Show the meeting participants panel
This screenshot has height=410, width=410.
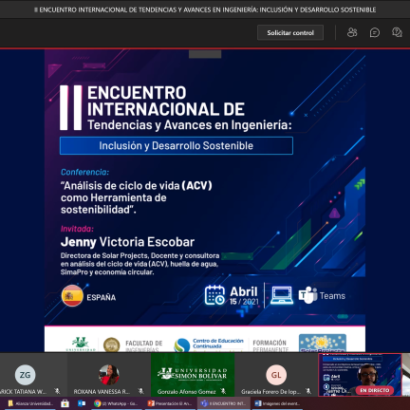point(352,32)
